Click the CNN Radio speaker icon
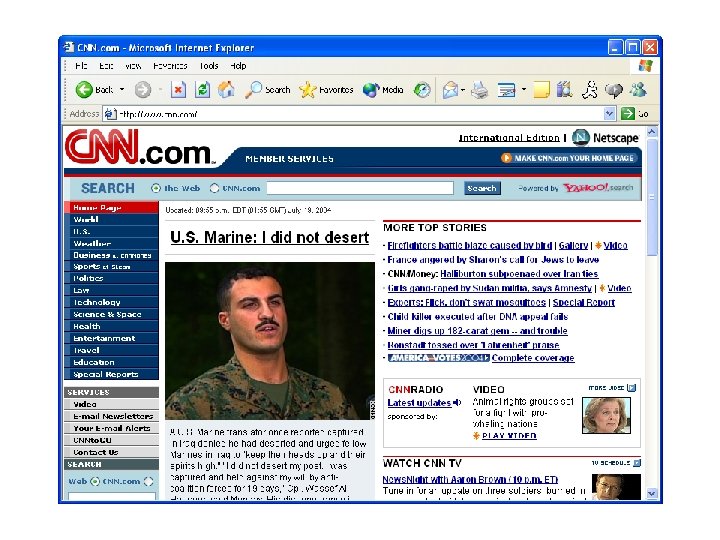The width and height of the screenshot is (720, 540). pyautogui.click(x=457, y=403)
